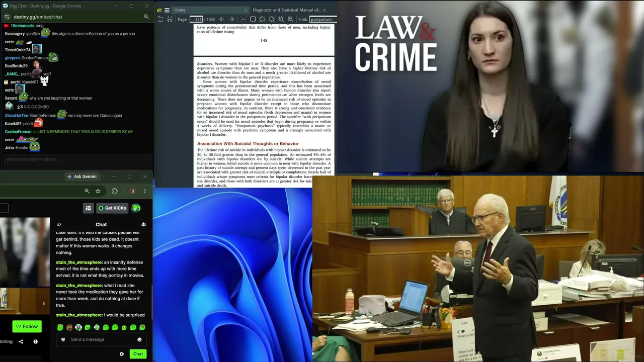Image resolution: width=644 pixels, height=362 pixels.
Task: Click username StrawHatTim in Dgg chat
Action: coord(16,116)
